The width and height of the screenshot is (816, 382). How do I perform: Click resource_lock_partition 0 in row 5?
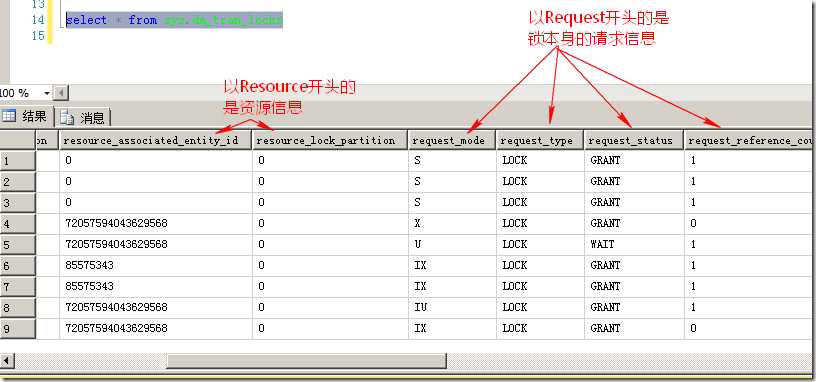pyautogui.click(x=330, y=245)
